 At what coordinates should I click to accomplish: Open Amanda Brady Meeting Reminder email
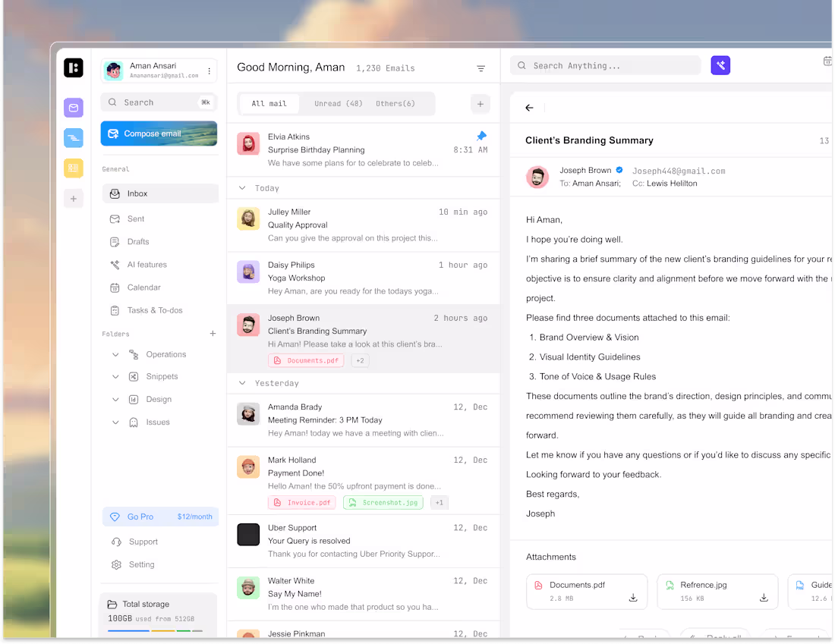pos(363,420)
